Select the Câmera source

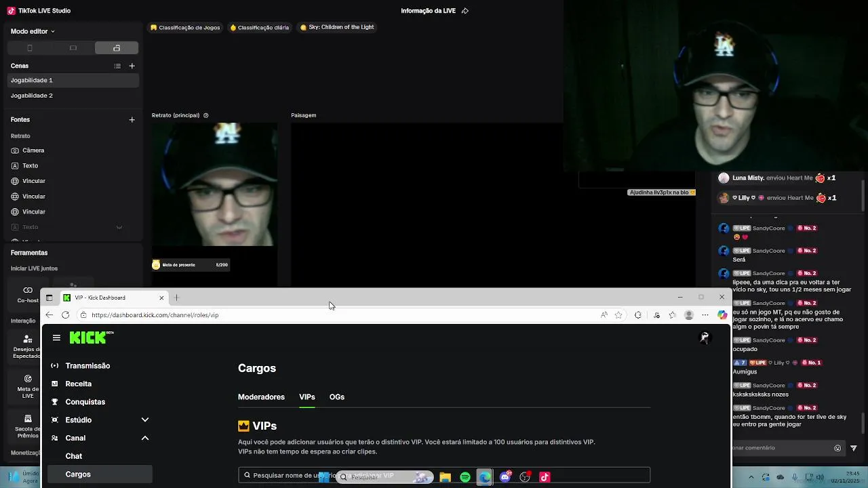[x=33, y=150]
